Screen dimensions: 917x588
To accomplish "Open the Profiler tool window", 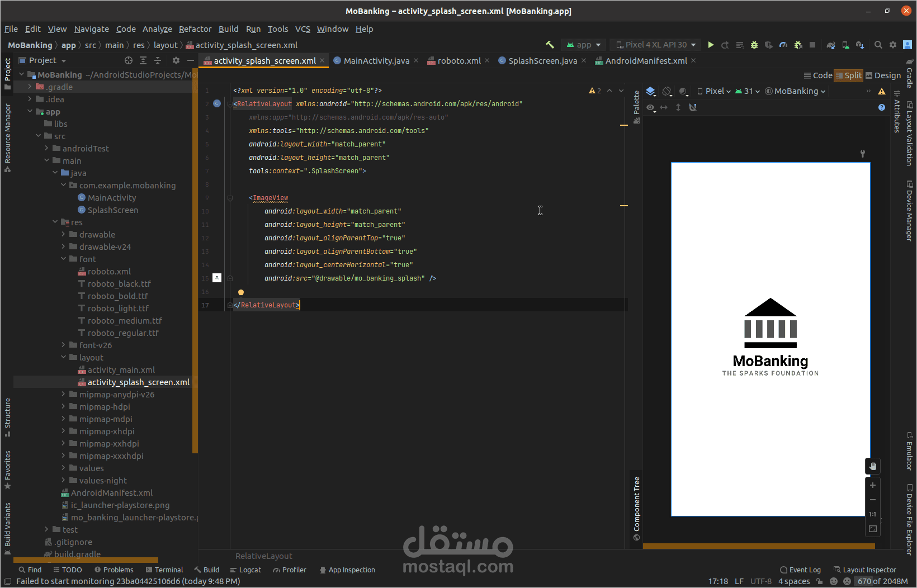I will (290, 570).
